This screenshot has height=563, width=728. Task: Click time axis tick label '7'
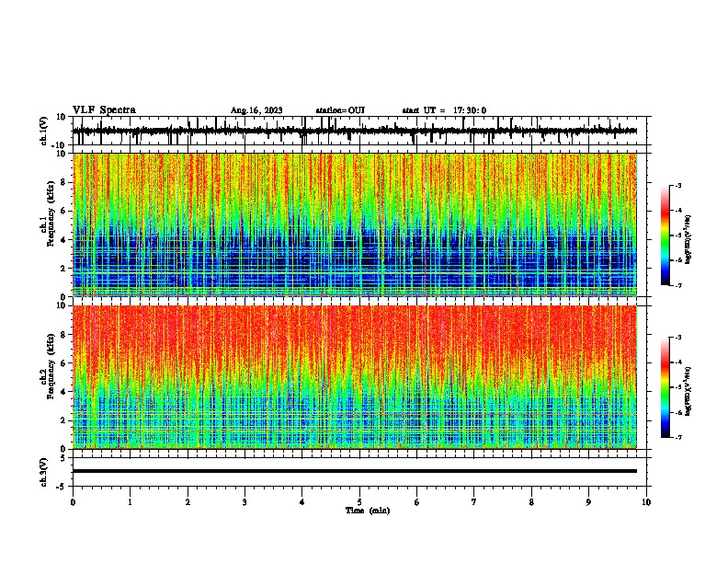pyautogui.click(x=474, y=502)
